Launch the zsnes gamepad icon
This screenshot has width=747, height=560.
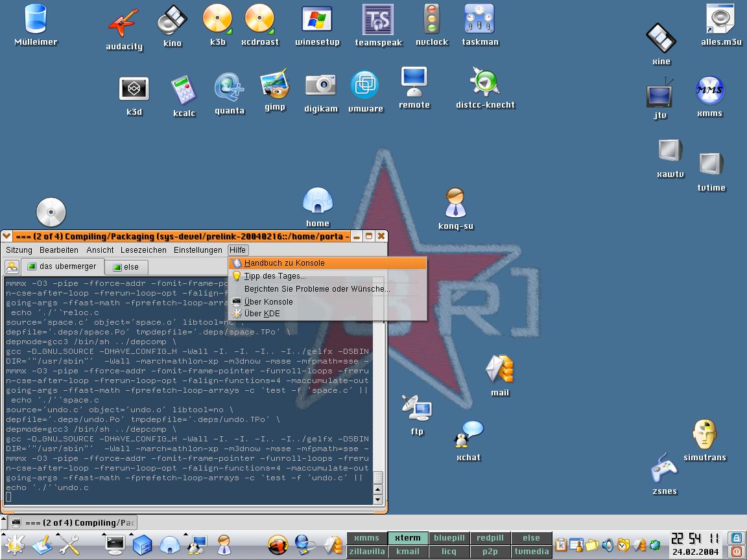664,467
